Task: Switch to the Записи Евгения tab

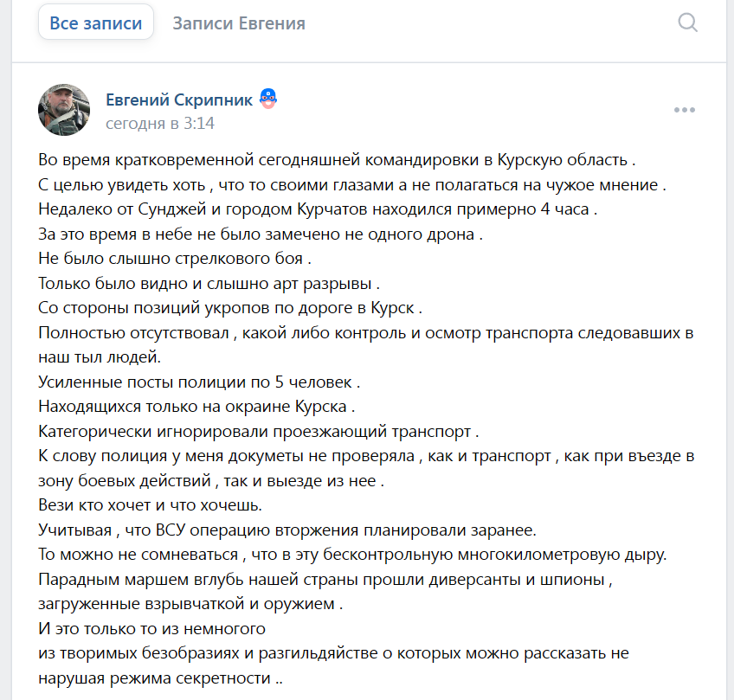Action: pyautogui.click(x=239, y=22)
